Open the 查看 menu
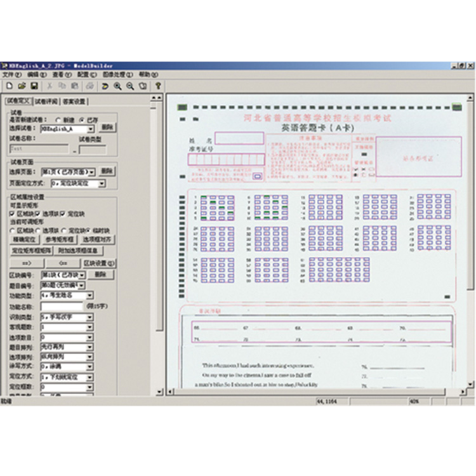This screenshot has width=476, height=476. pos(62,74)
